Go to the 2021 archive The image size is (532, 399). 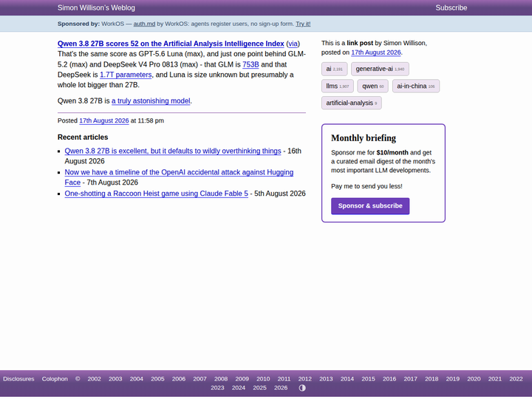pos(494,379)
